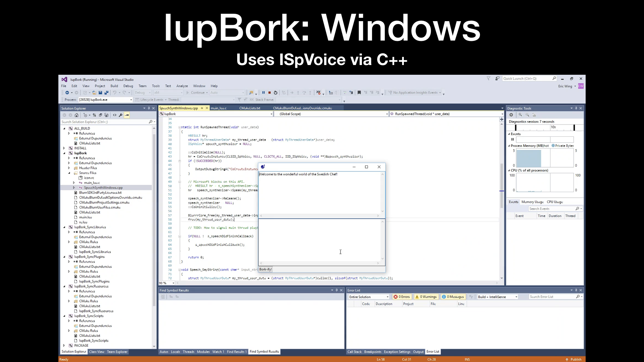Zoom in on the diagnostics timeline
This screenshot has width=644, height=362.
(x=520, y=115)
